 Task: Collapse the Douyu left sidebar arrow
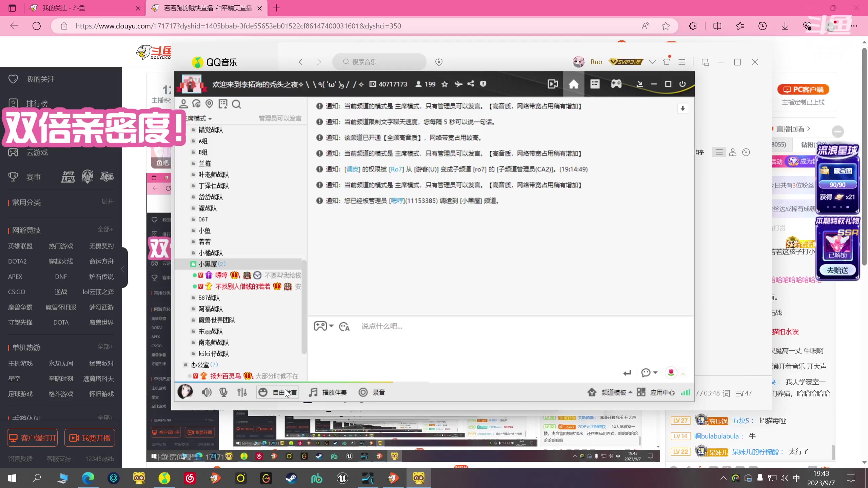[x=123, y=269]
